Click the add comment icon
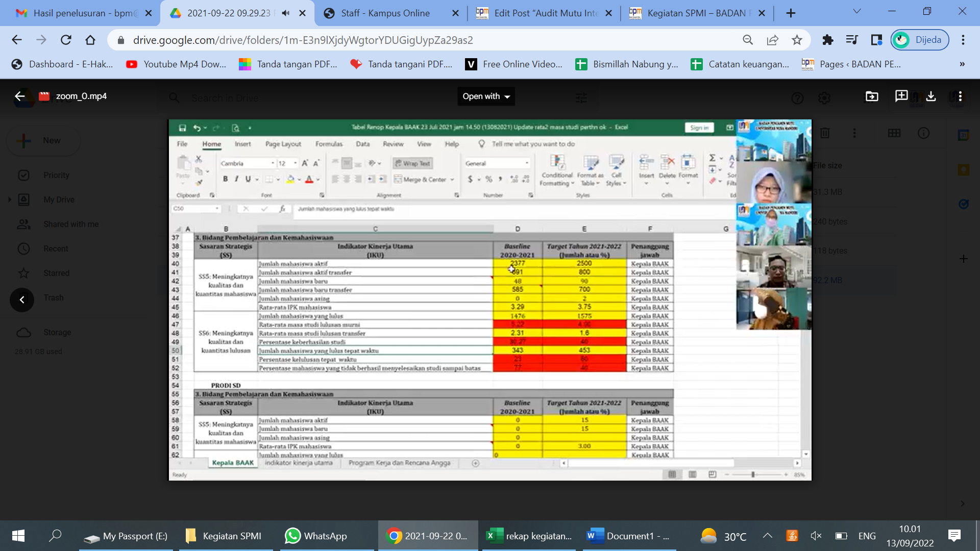 tap(901, 96)
